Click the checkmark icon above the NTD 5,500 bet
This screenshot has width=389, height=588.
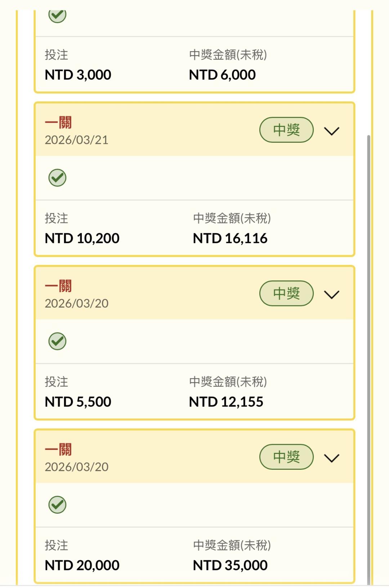57,341
